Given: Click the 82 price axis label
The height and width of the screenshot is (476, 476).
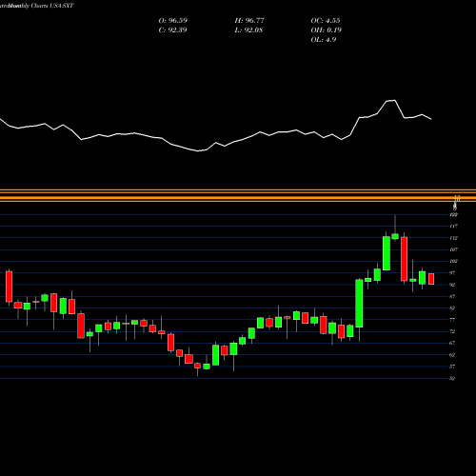Looking at the screenshot, I should coord(452,308).
